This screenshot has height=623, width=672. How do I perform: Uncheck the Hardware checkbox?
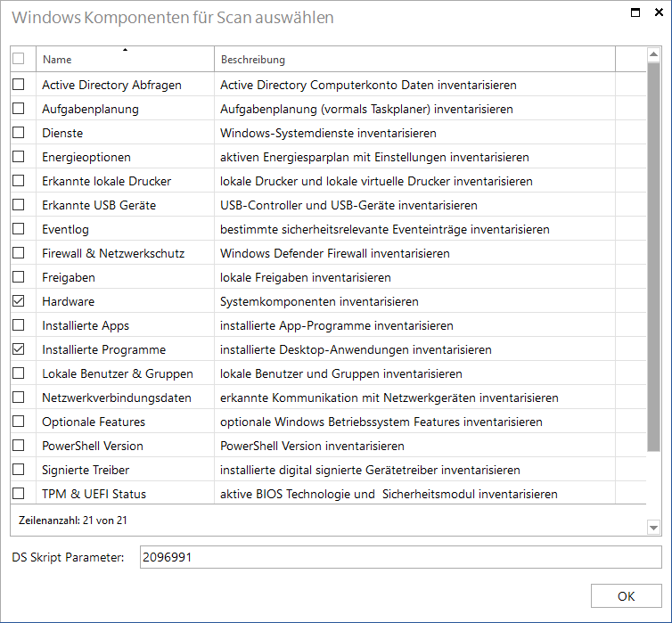click(x=19, y=301)
